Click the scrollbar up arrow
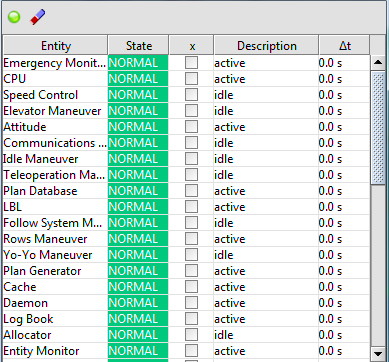 [x=378, y=62]
